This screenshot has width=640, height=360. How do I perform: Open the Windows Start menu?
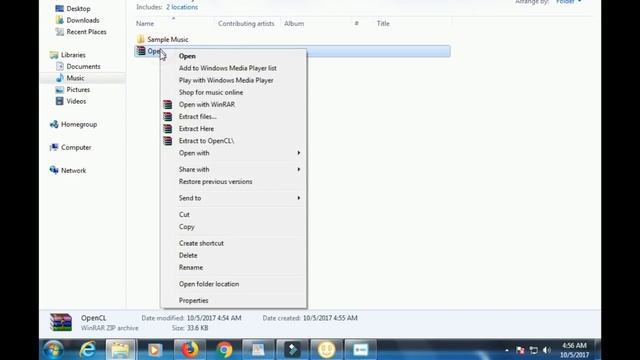[x=53, y=350]
